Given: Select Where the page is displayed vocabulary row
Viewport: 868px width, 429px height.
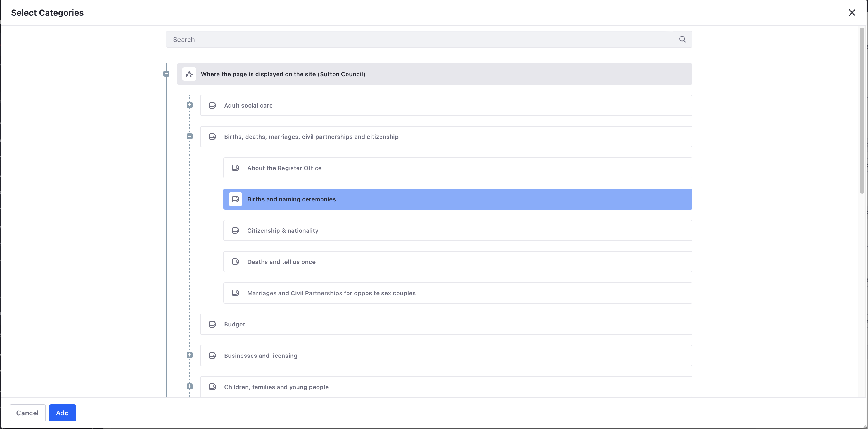Looking at the screenshot, I should (x=434, y=74).
